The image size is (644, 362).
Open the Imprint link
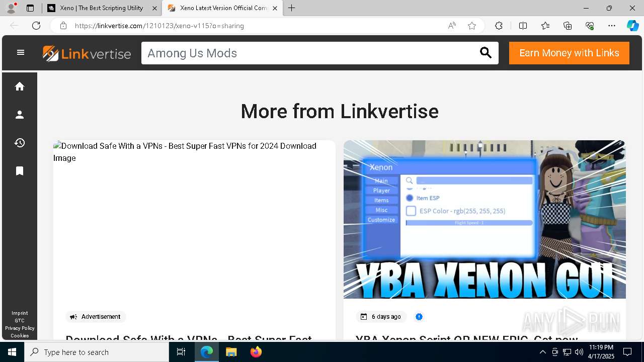20,313
